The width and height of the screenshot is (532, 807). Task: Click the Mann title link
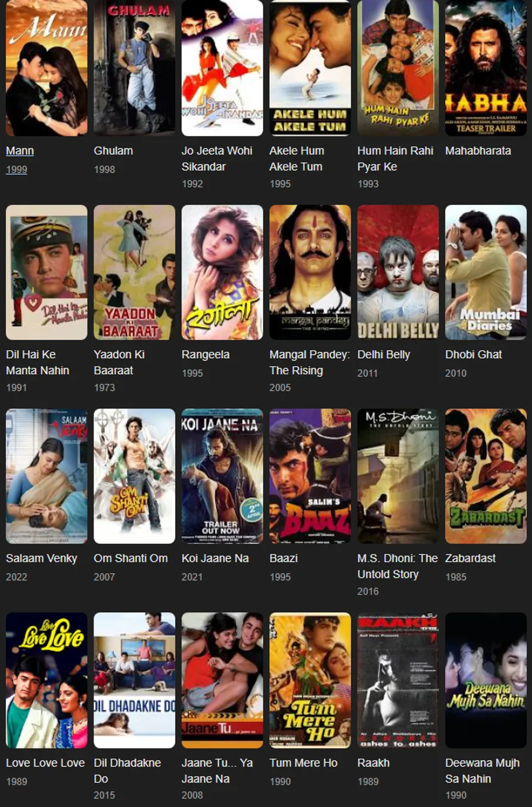20,151
